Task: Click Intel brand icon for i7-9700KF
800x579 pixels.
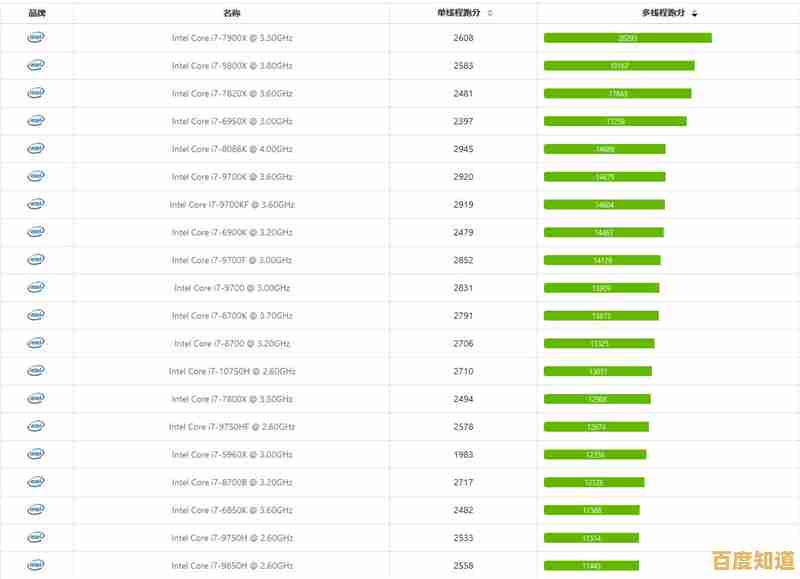Action: (x=36, y=204)
